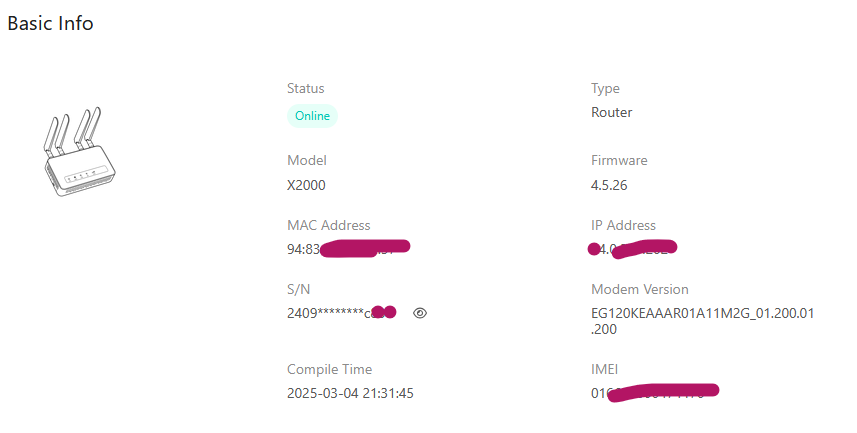This screenshot has height=433, width=857.
Task: Click the Status label
Action: tap(306, 89)
